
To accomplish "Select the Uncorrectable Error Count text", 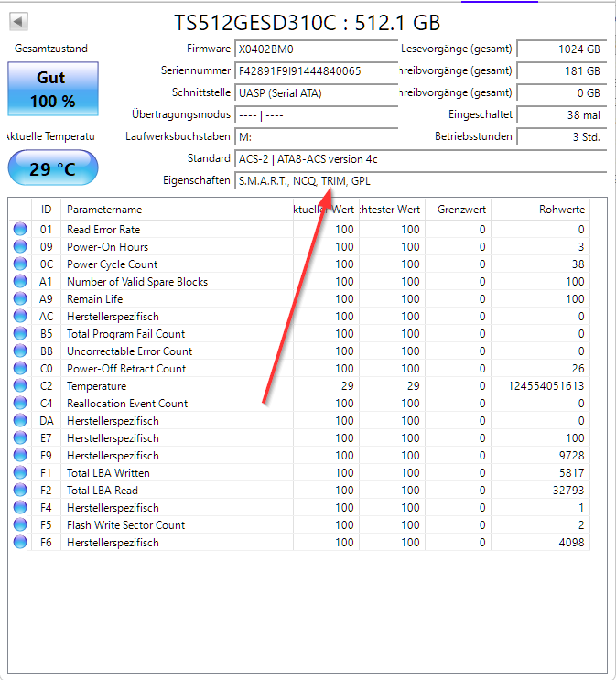I will (x=129, y=351).
